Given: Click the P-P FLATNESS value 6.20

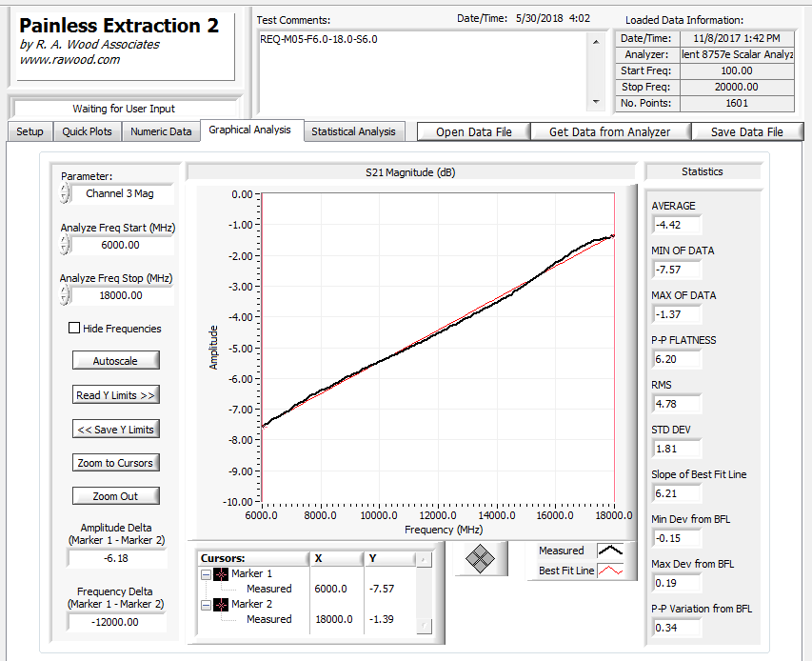Looking at the screenshot, I should click(x=676, y=359).
